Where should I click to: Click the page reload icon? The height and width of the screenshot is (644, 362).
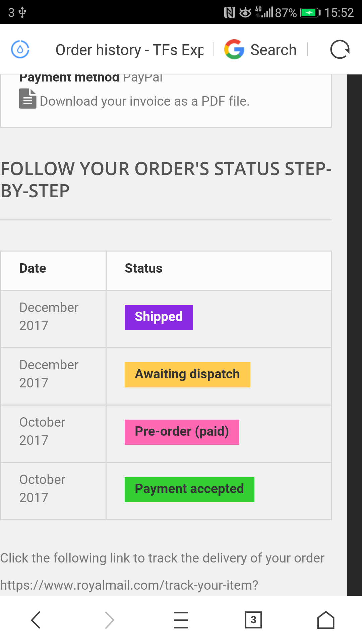pos(340,50)
